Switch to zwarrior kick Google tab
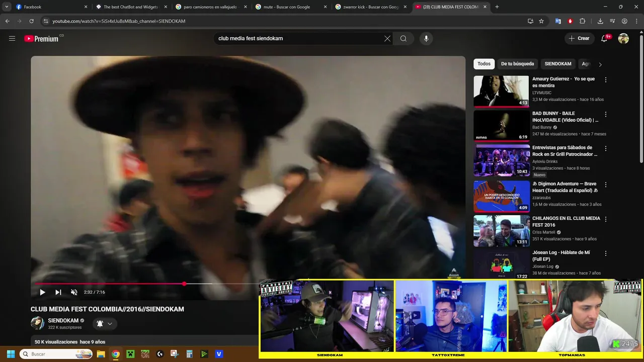The image size is (644, 362). 371,7
